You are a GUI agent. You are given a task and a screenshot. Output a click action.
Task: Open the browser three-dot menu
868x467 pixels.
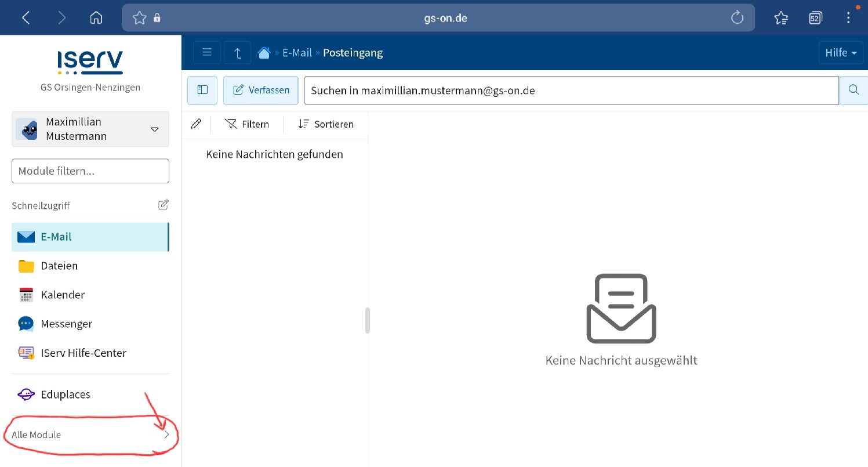tap(849, 18)
